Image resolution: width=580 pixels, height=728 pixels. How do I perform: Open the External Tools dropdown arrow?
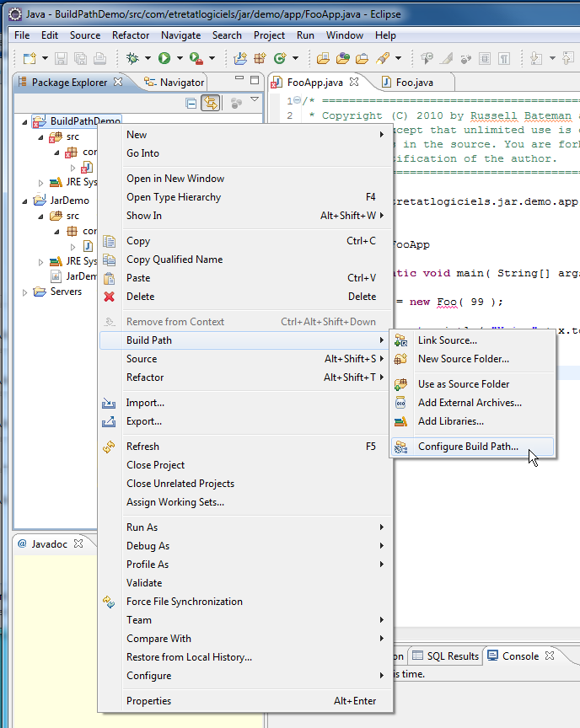pos(212,58)
